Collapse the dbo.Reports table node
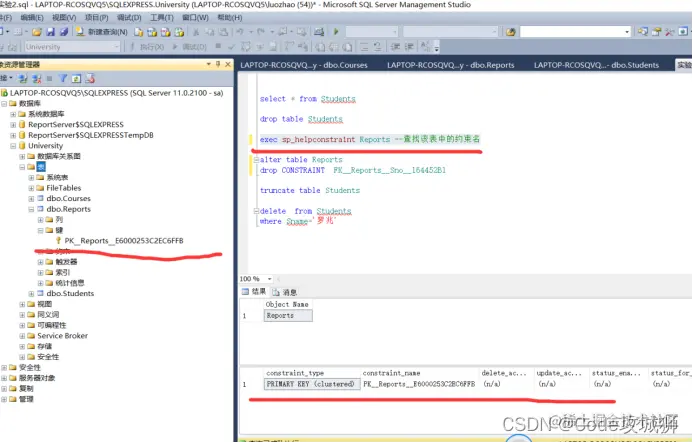 click(x=31, y=209)
